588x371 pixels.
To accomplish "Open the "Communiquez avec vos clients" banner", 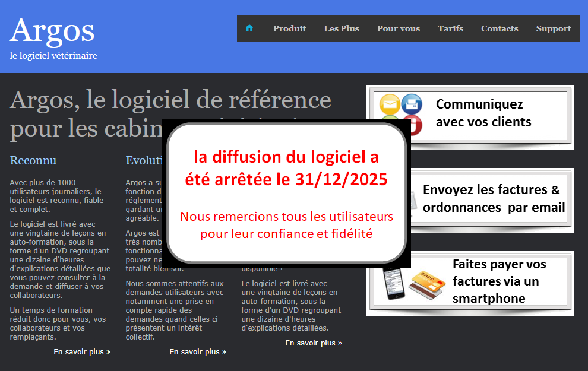I will tap(483, 113).
